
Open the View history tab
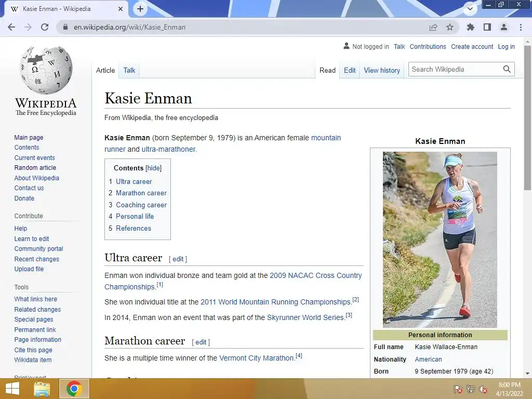tap(382, 70)
